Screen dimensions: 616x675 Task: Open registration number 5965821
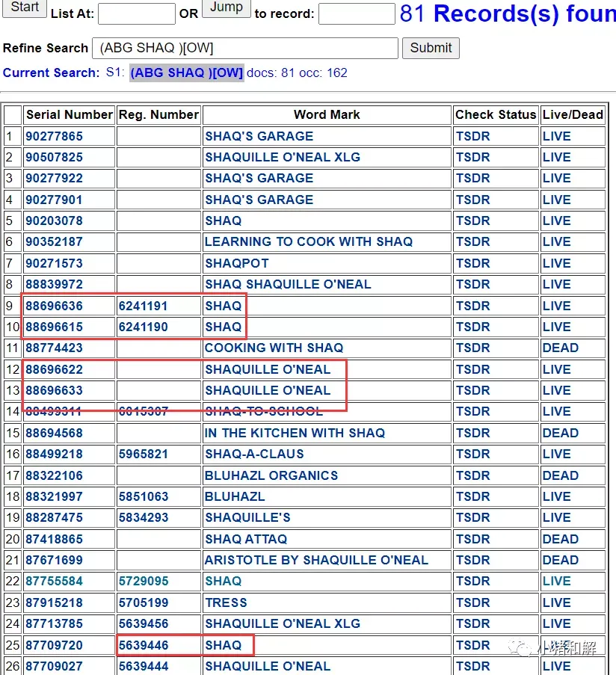[144, 454]
